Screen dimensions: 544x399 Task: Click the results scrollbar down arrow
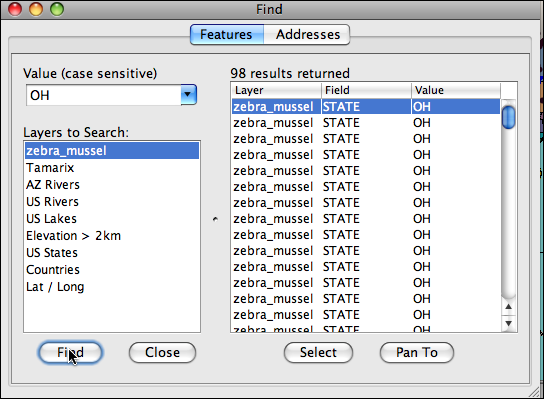[x=509, y=323]
